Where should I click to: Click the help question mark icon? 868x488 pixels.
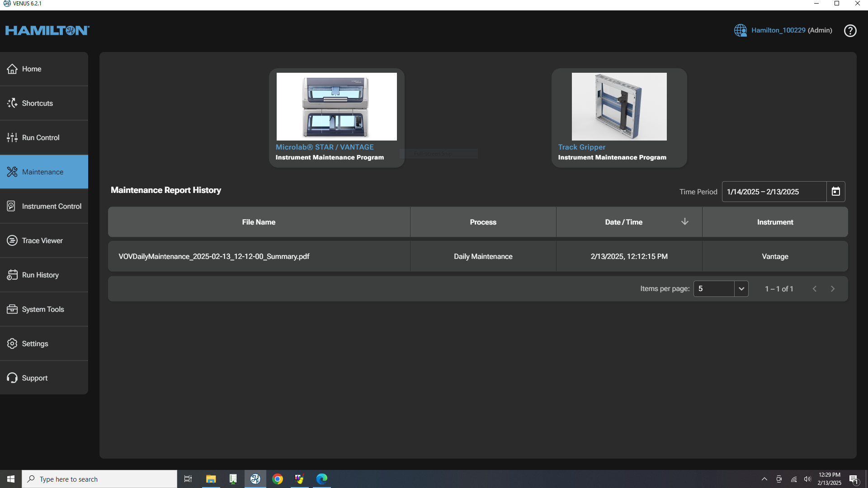click(850, 31)
